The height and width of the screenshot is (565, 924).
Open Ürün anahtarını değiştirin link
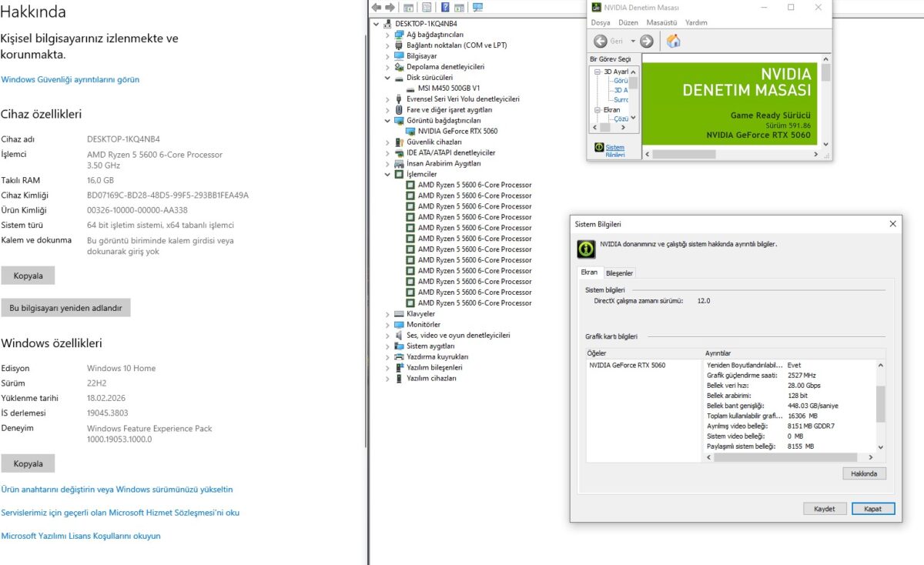tap(117, 489)
